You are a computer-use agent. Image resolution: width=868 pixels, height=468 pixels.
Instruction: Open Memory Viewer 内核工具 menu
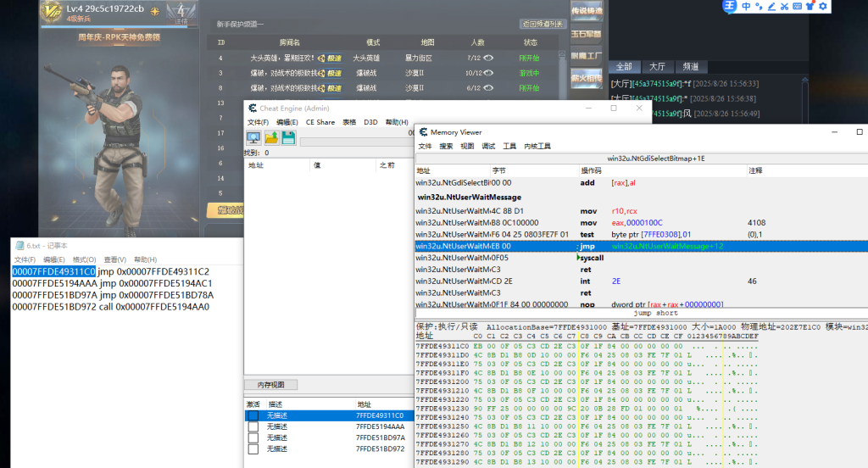pyautogui.click(x=537, y=146)
